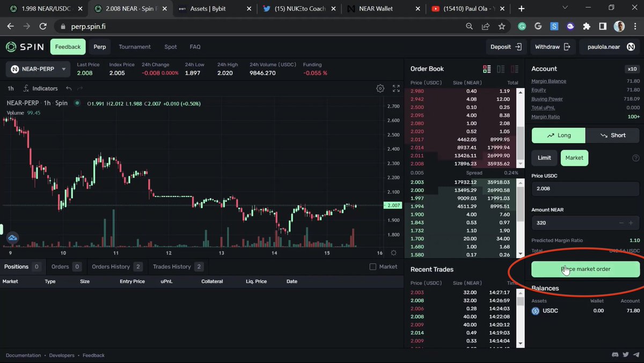644x363 pixels.
Task: Show both bids and asks order book view
Action: point(487,69)
